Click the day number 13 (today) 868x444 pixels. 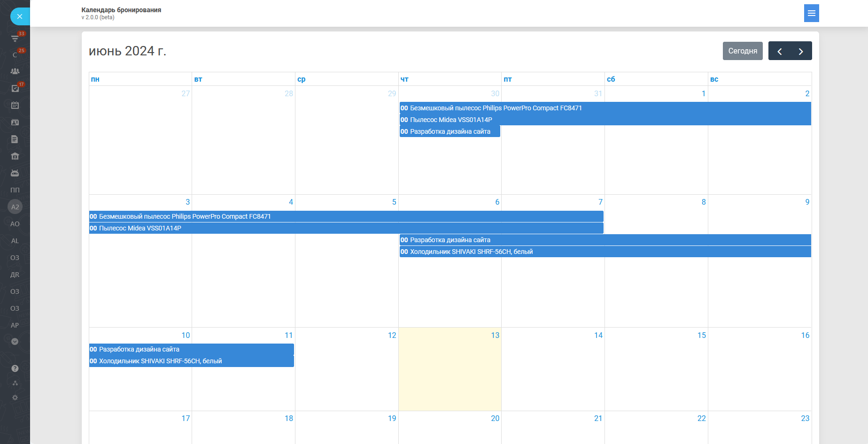click(x=495, y=335)
